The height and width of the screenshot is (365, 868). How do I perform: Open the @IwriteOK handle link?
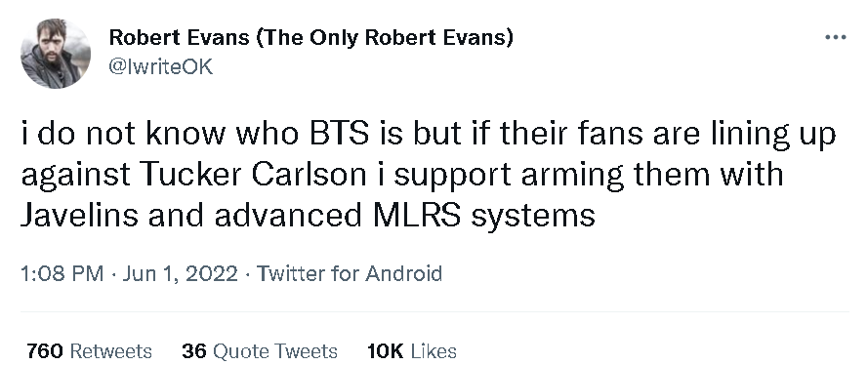click(161, 67)
